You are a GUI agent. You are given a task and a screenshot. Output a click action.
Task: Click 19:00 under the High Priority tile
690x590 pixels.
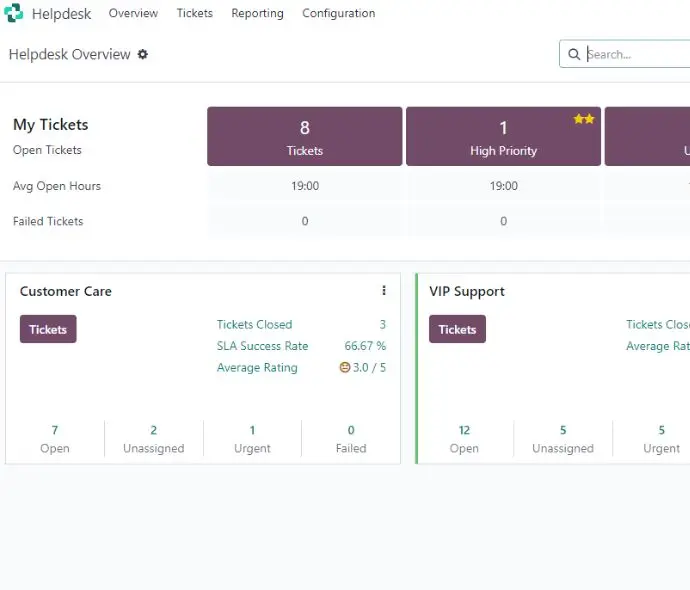click(504, 186)
